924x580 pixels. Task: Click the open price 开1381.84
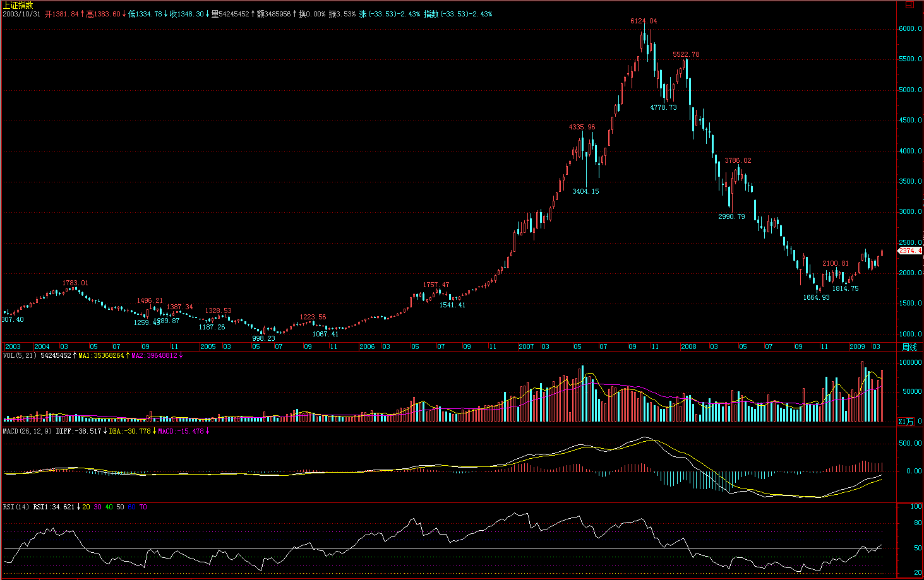(62, 14)
